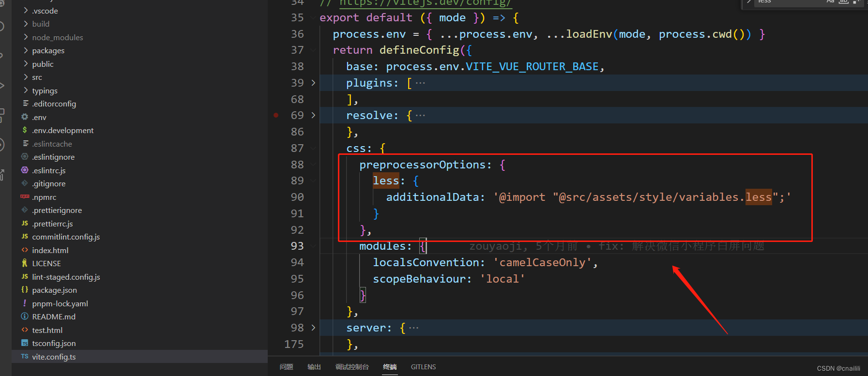
Task: Unfold the server block at line 98
Action: coord(313,328)
